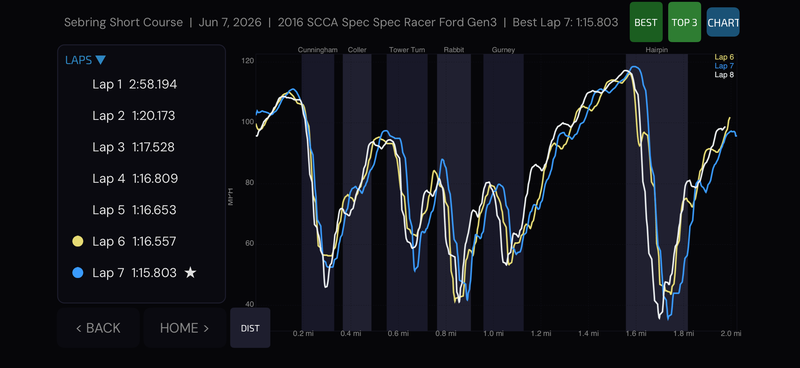Toggle Lap 7 1:15.803 row

134,273
